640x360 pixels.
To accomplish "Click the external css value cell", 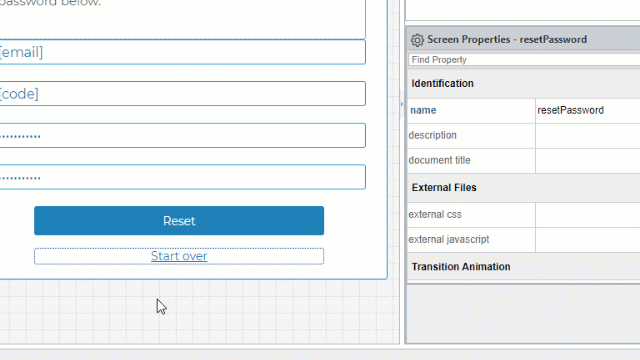I will pos(588,215).
